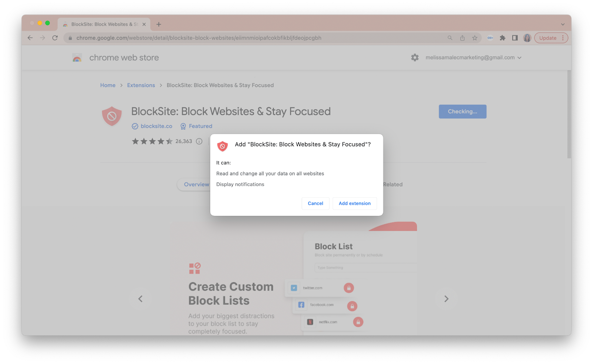Click the BlockSite shield logo on page
Viewport: 593px width, 364px height.
[x=112, y=116]
